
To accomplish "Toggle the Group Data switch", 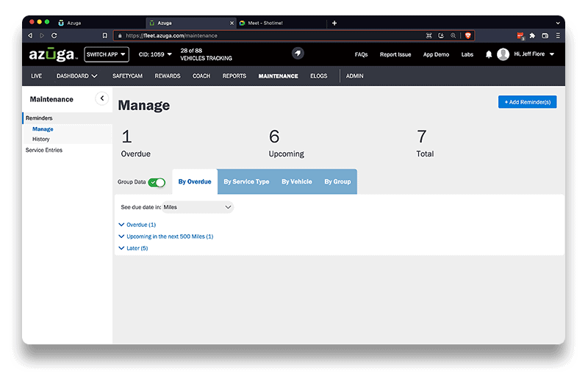I will [x=157, y=182].
